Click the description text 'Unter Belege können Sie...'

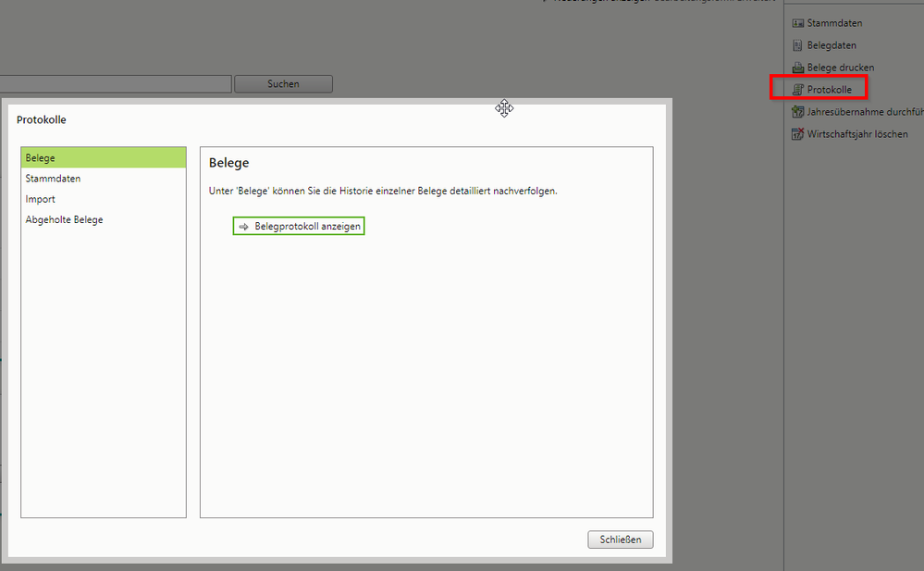tap(383, 192)
